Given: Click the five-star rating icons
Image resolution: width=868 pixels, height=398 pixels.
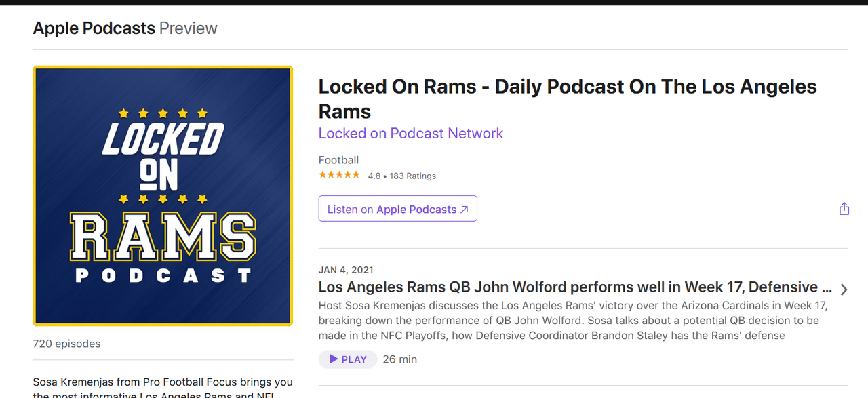Looking at the screenshot, I should pos(339,175).
